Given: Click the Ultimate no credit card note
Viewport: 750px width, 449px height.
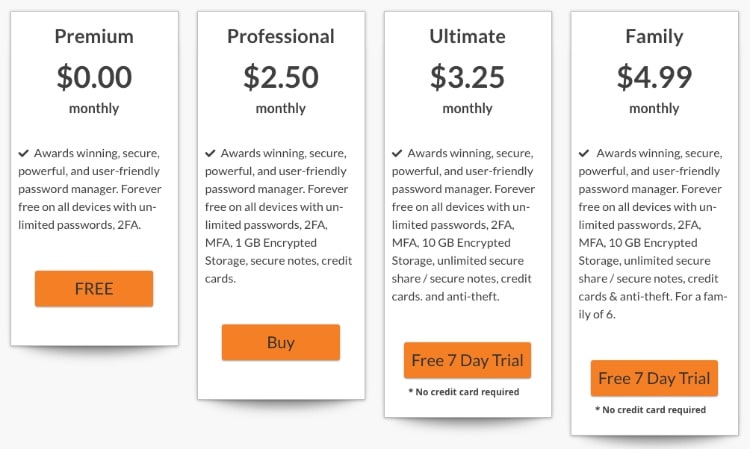Looking at the screenshot, I should pyautogui.click(x=464, y=392).
